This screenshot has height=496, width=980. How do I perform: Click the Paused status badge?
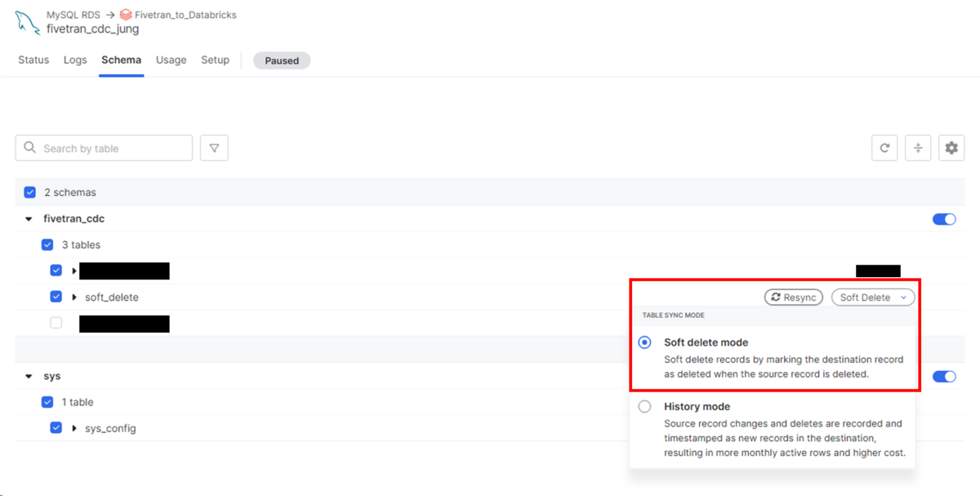pyautogui.click(x=282, y=60)
